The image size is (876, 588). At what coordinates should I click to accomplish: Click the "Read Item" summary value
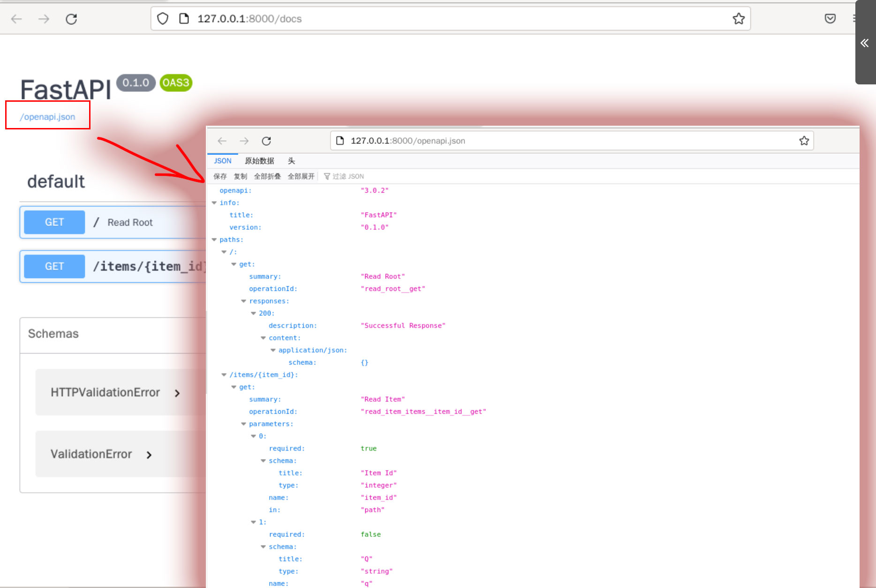[383, 400]
